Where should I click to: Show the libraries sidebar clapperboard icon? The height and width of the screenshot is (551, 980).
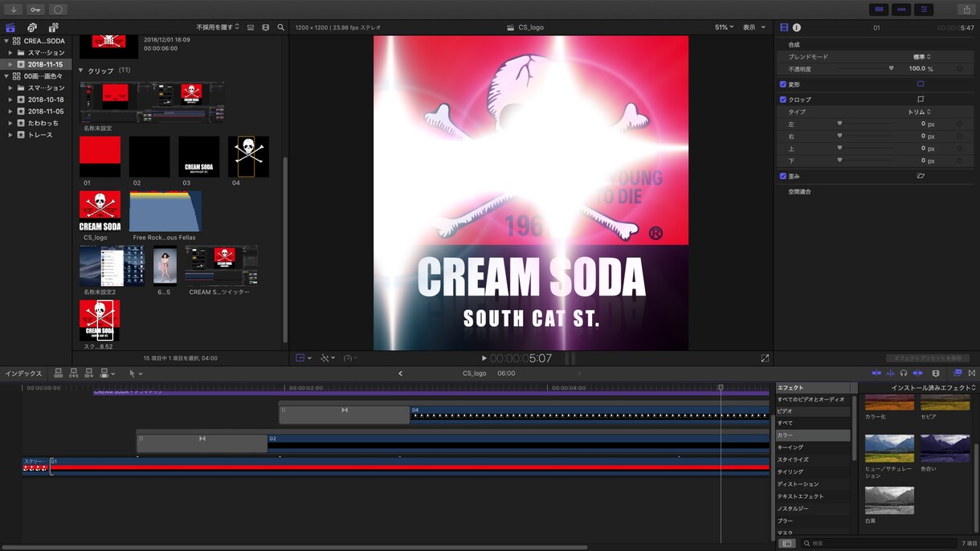pyautogui.click(x=10, y=27)
